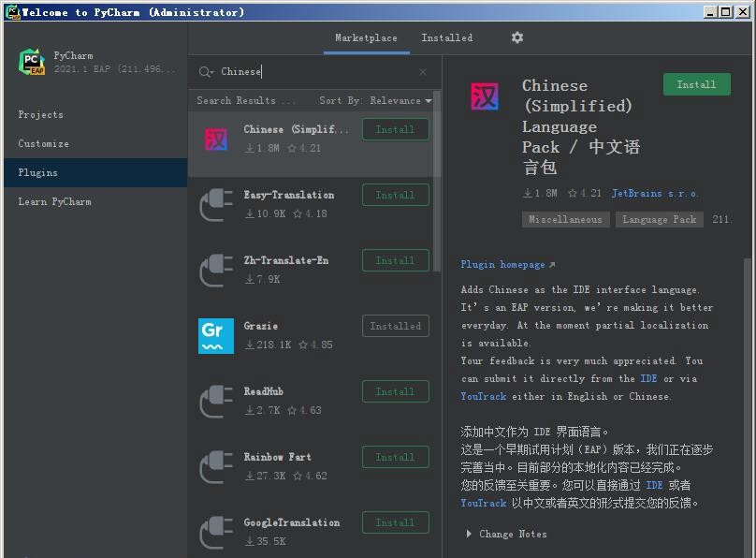Image resolution: width=756 pixels, height=558 pixels.
Task: Install the Rainbow Fart plugin
Action: 396,457
